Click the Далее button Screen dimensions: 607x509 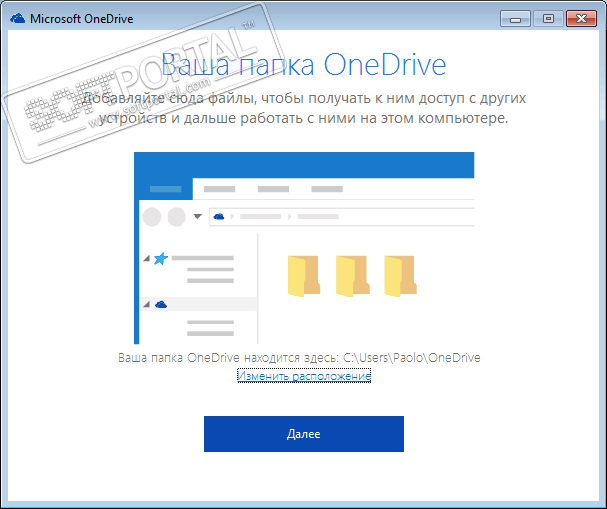click(x=304, y=434)
